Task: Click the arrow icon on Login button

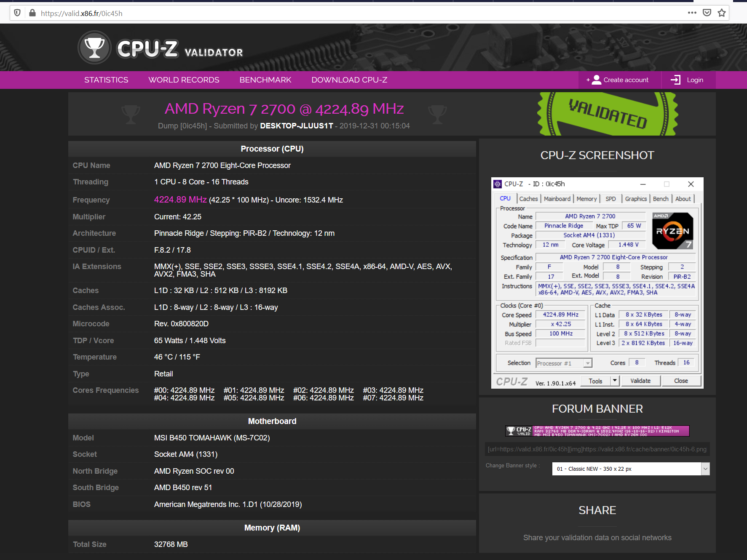Action: (676, 80)
